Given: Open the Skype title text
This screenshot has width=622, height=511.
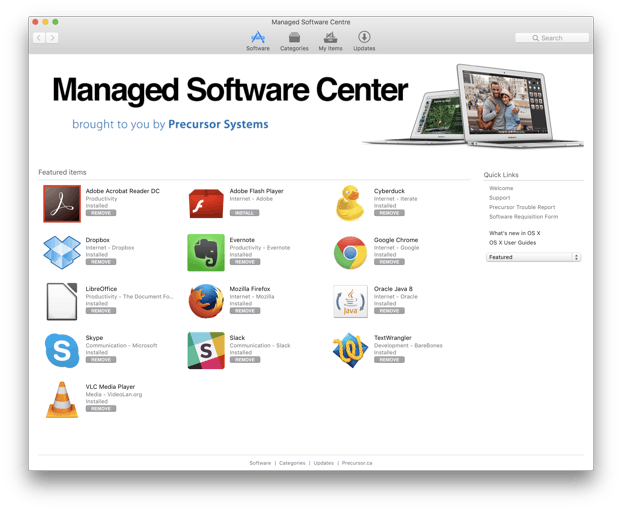Looking at the screenshot, I should coord(94,338).
